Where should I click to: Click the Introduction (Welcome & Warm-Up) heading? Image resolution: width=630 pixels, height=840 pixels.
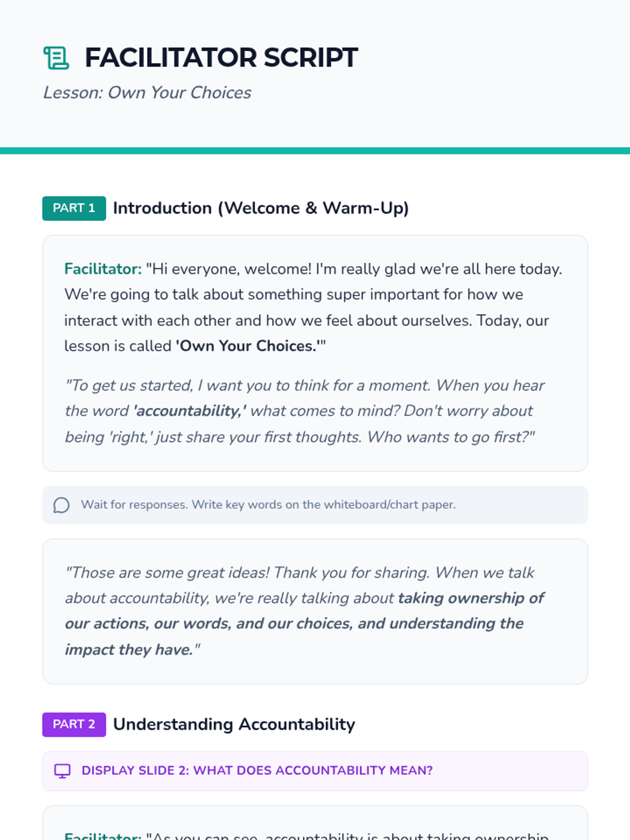[260, 208]
